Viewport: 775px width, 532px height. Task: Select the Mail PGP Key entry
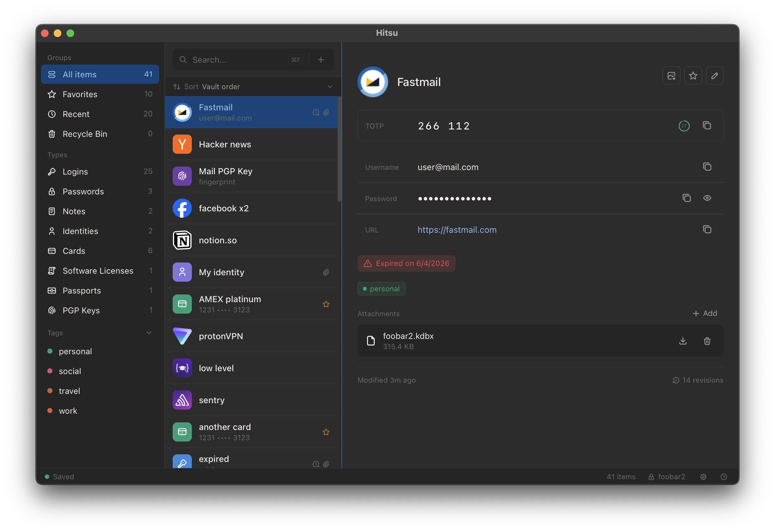click(251, 176)
